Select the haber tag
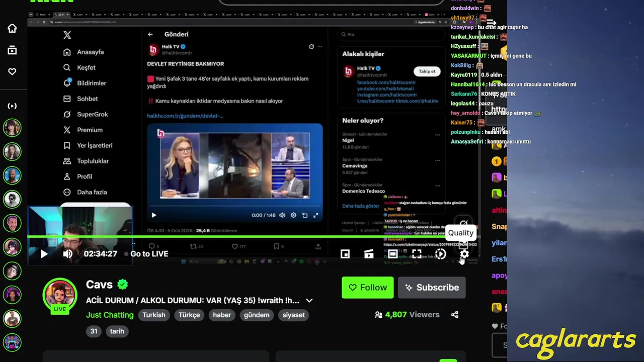The image size is (644, 362). (x=222, y=315)
